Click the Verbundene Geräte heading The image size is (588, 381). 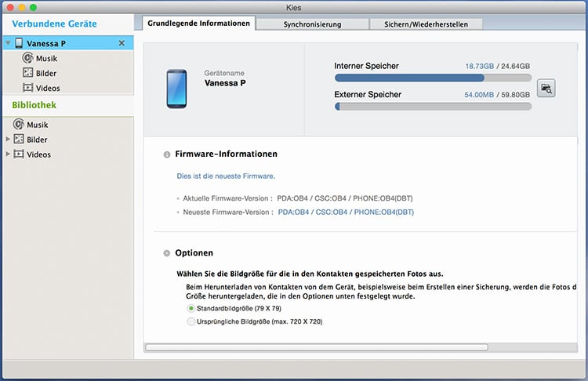[54, 24]
